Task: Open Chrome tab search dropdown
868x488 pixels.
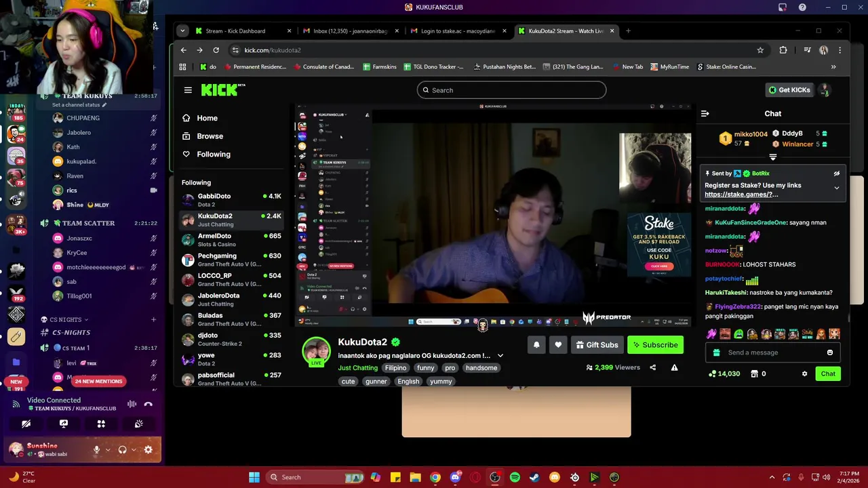Action: click(182, 31)
